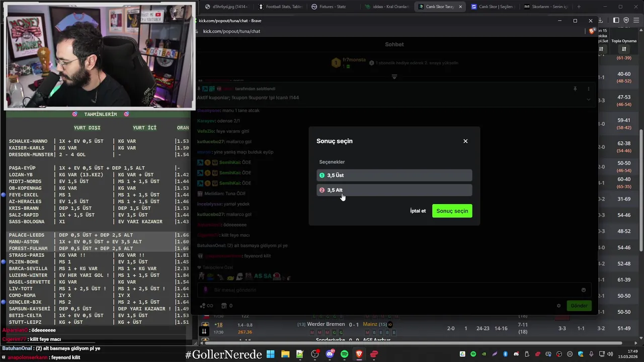Click the MANU-ASTON prediction row
The width and height of the screenshot is (644, 362).
coord(99,242)
